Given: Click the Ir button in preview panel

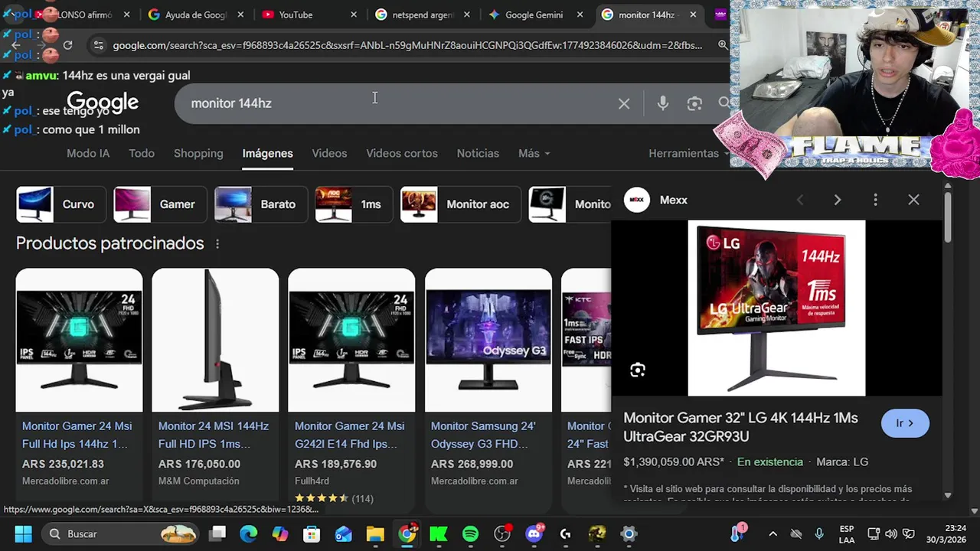Looking at the screenshot, I should (x=905, y=423).
